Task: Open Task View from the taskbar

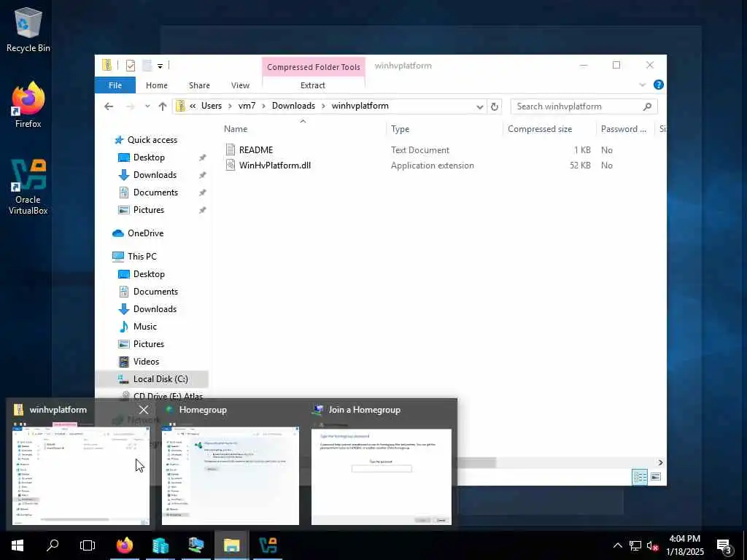Action: 88,545
